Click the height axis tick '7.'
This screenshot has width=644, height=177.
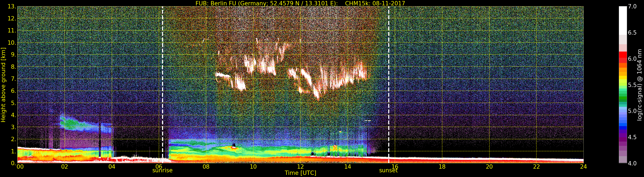pyautogui.click(x=13, y=79)
